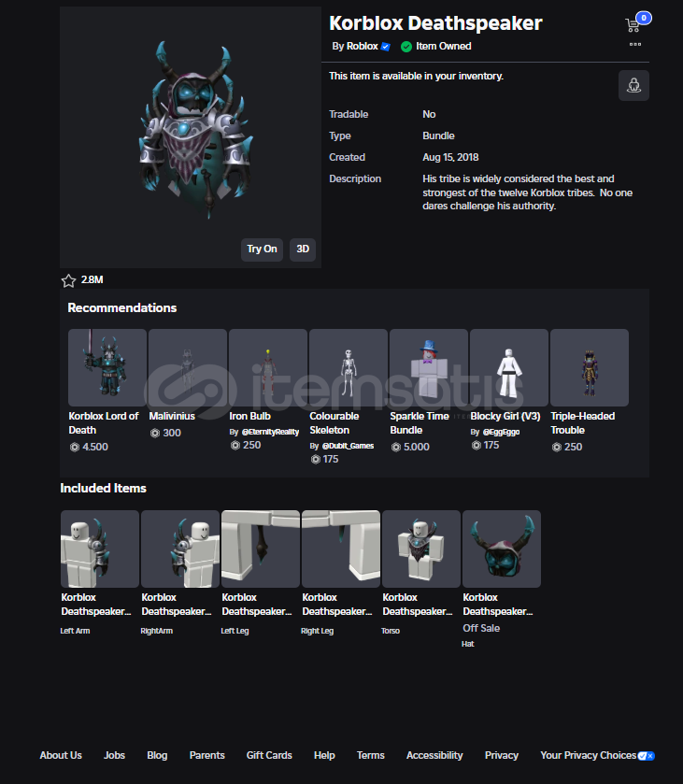Click the Colourable Skeleton item title
Viewport: 683px width, 784px height.
coord(334,423)
